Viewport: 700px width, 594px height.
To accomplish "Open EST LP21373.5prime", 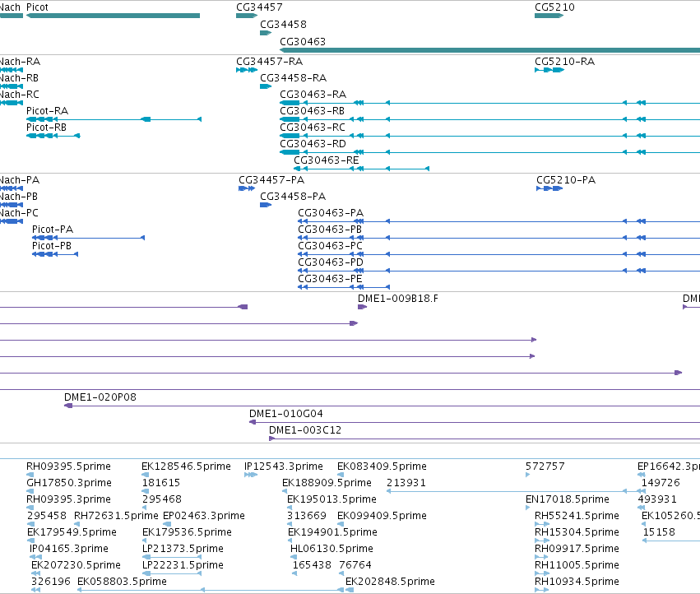I will click(x=183, y=549).
